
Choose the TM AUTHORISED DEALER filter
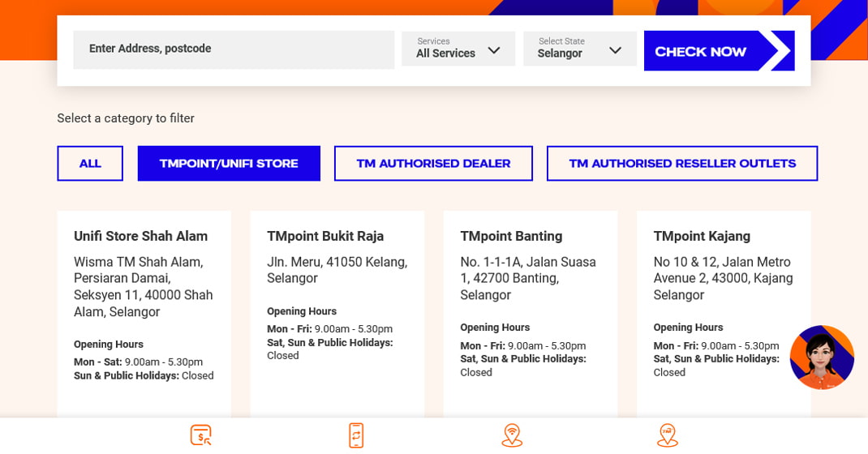click(x=433, y=163)
